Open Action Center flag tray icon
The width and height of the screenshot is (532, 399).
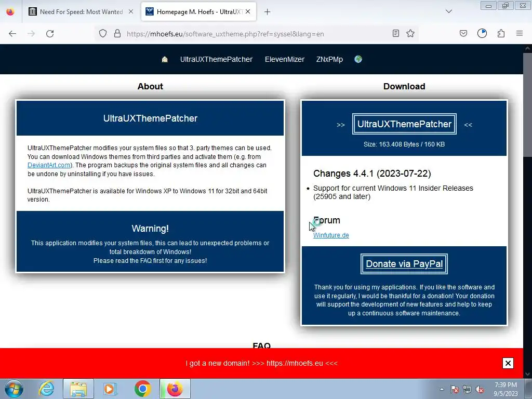click(x=454, y=389)
